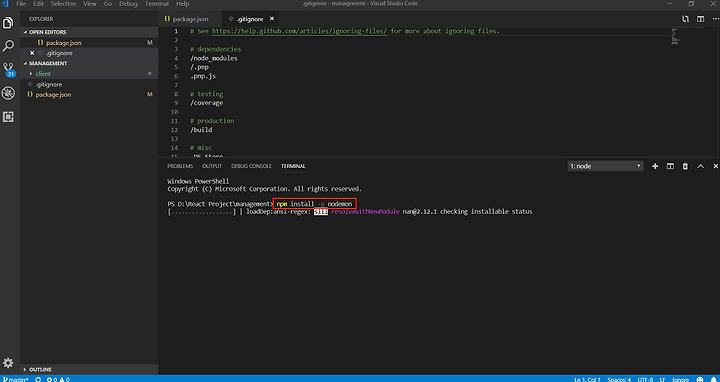Open the Edit menu
Image resolution: width=720 pixels, height=382 pixels.
pyautogui.click(x=38, y=4)
